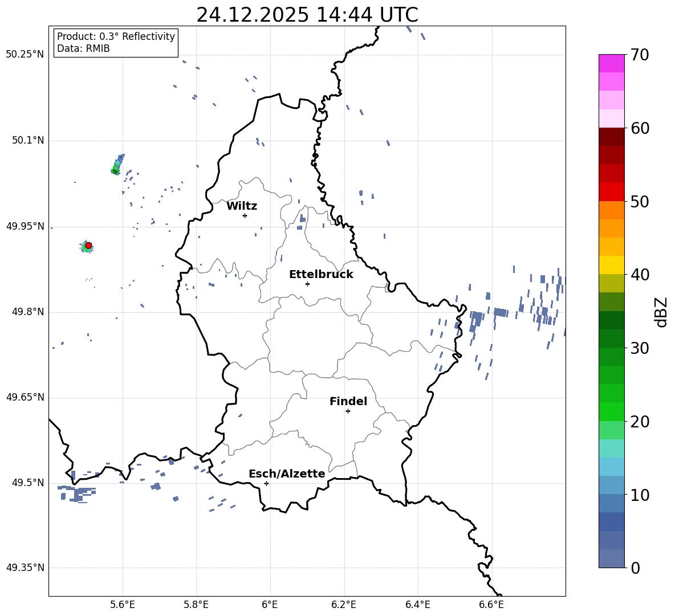Image resolution: width=675 pixels, height=616 pixels.
Task: Click the cross marker below Esch/Alzette
Action: [x=266, y=483]
